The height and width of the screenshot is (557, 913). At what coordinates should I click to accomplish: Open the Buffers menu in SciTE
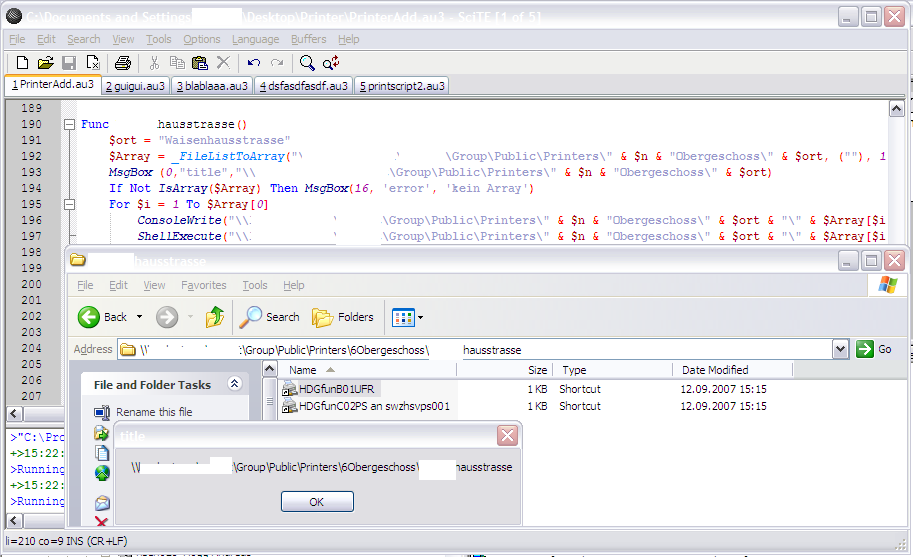pos(308,39)
